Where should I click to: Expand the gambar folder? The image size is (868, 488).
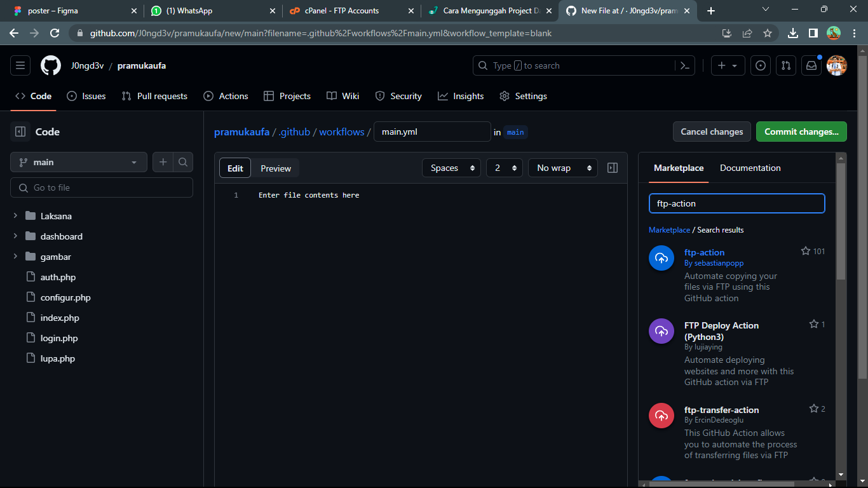(15, 257)
